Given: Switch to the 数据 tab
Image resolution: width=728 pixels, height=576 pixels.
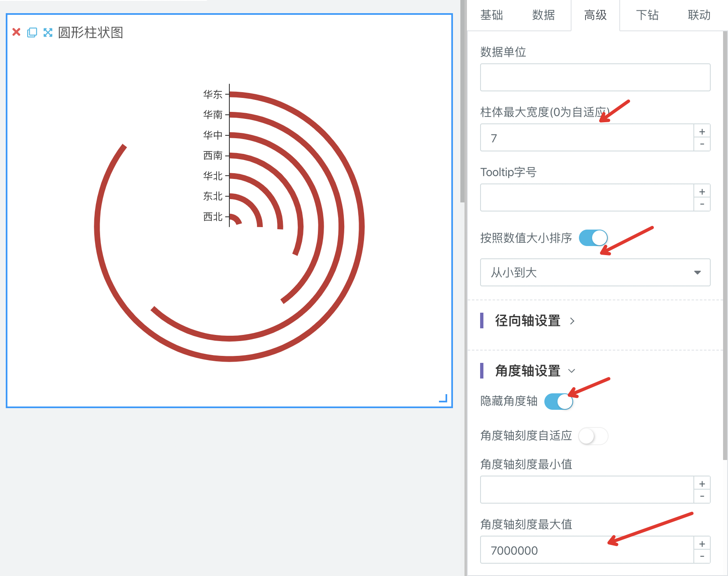Looking at the screenshot, I should (543, 15).
